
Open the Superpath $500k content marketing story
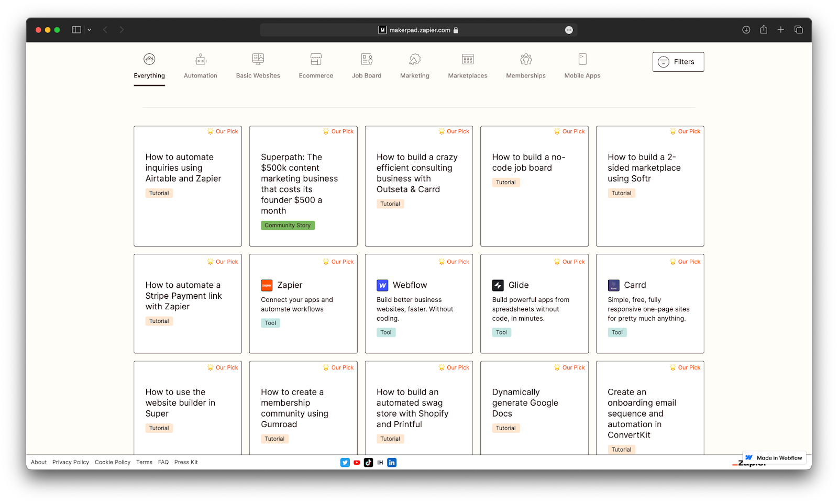300,184
